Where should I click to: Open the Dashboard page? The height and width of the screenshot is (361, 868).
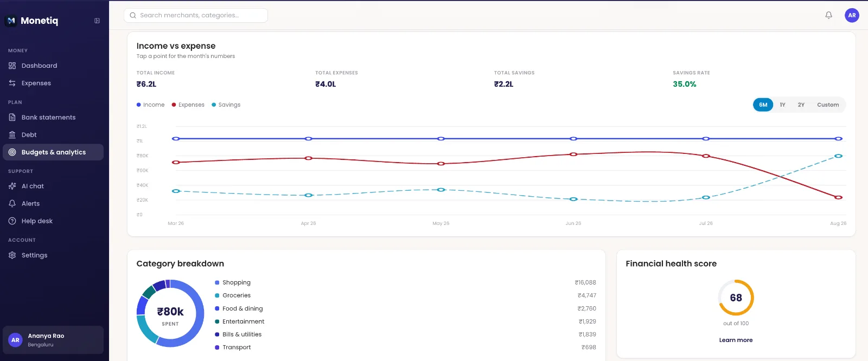click(53, 66)
